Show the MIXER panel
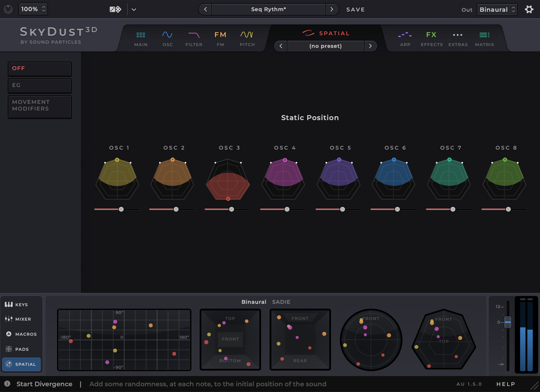 pos(21,319)
